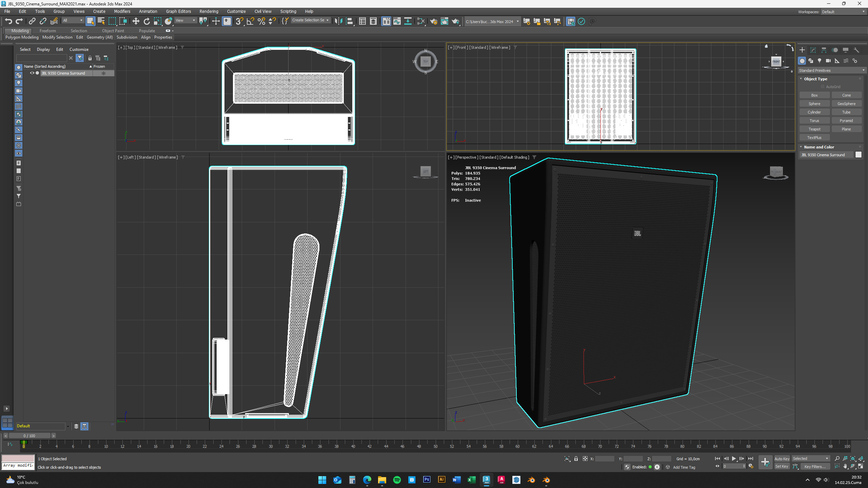This screenshot has height=488, width=868.
Task: Toggle Auto Key animation mode
Action: click(x=782, y=459)
